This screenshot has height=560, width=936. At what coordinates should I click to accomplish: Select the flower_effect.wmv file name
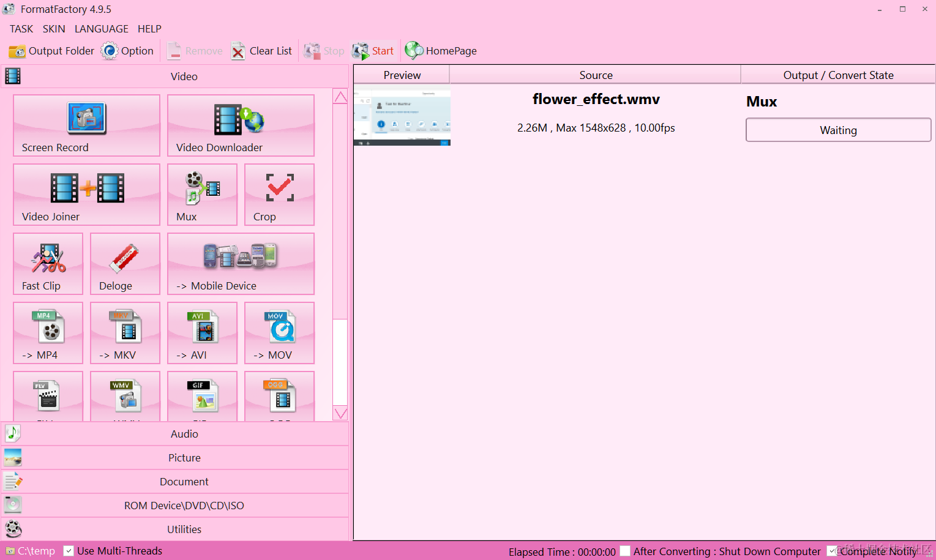click(x=596, y=99)
